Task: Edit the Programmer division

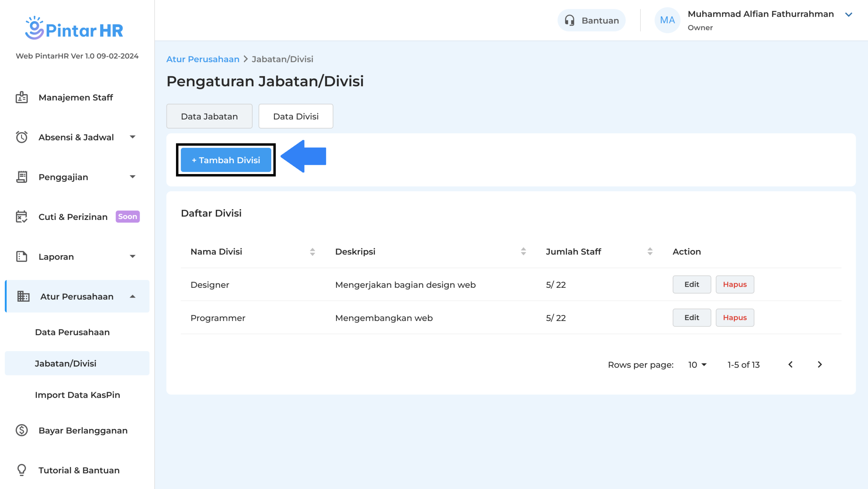Action: click(x=692, y=318)
